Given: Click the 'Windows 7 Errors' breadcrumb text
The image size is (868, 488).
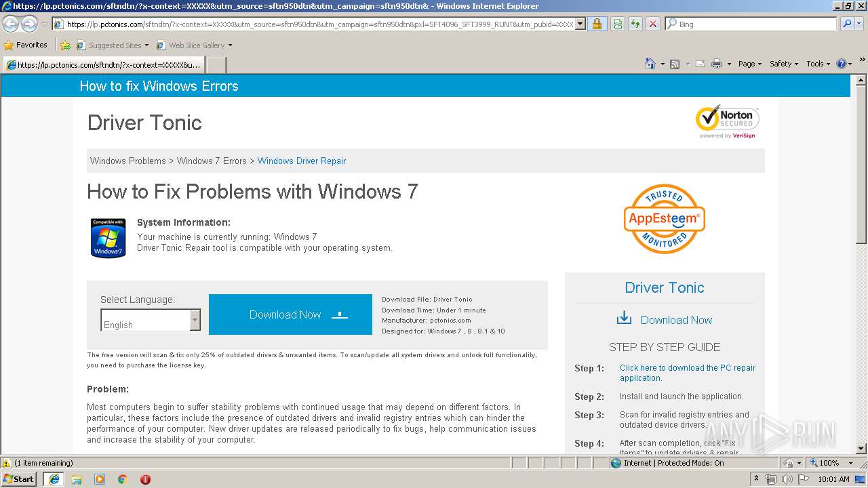Looking at the screenshot, I should coord(212,161).
